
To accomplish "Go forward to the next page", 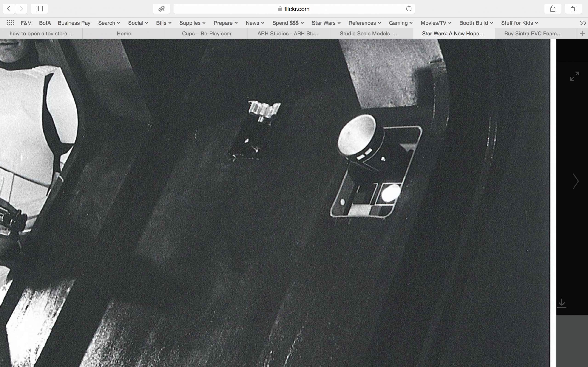I will coord(21,9).
